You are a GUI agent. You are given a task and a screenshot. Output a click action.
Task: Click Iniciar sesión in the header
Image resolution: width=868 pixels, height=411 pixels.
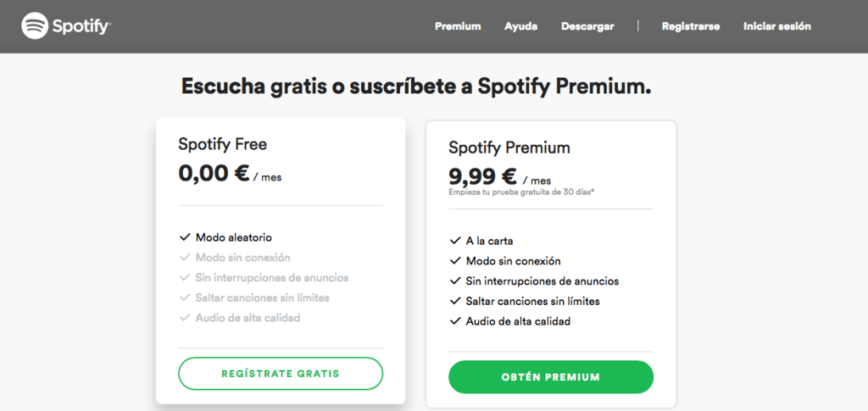point(777,26)
